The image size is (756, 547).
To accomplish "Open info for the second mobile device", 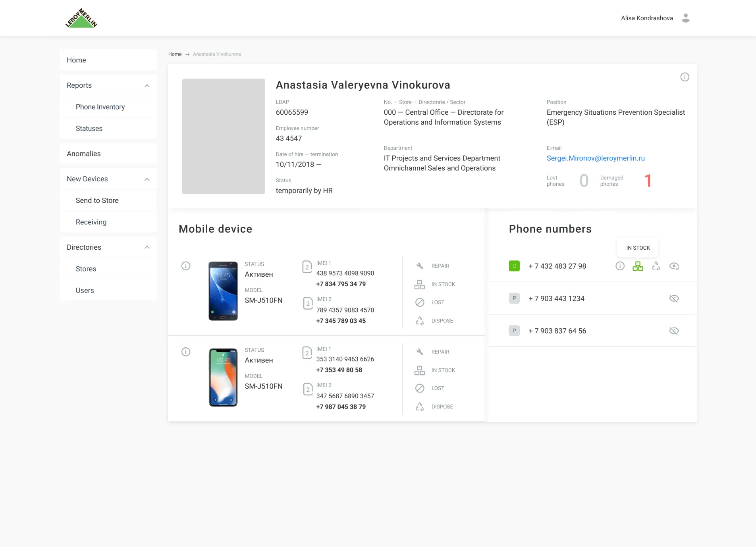I will click(x=186, y=352).
